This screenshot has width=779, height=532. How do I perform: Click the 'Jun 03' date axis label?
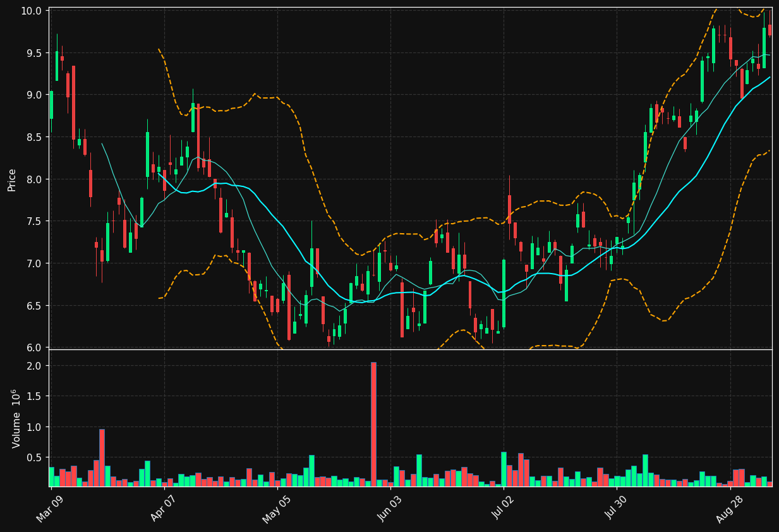pyautogui.click(x=389, y=509)
